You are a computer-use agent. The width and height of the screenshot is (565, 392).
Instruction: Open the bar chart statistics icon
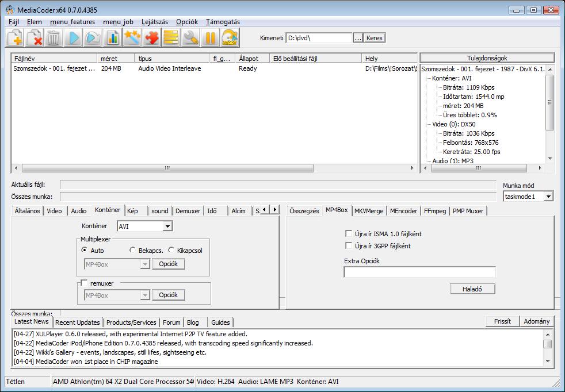click(112, 38)
